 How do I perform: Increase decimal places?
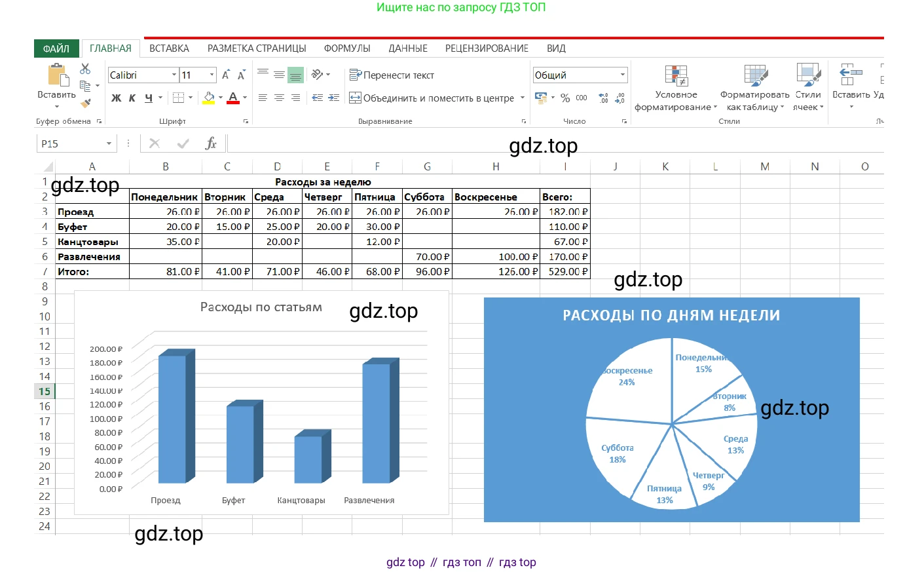604,98
